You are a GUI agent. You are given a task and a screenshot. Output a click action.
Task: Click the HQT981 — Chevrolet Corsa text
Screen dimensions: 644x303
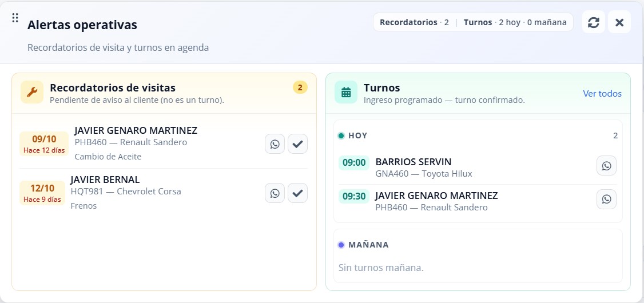[126, 192]
